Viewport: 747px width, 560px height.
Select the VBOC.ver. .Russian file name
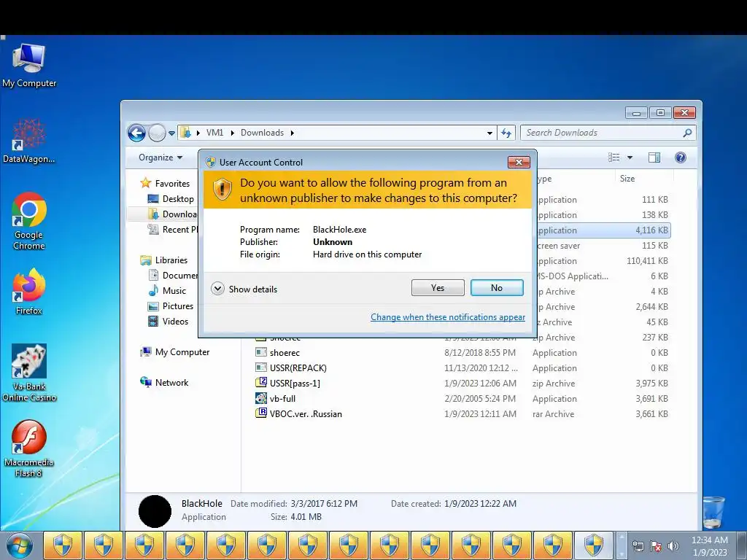pos(306,414)
